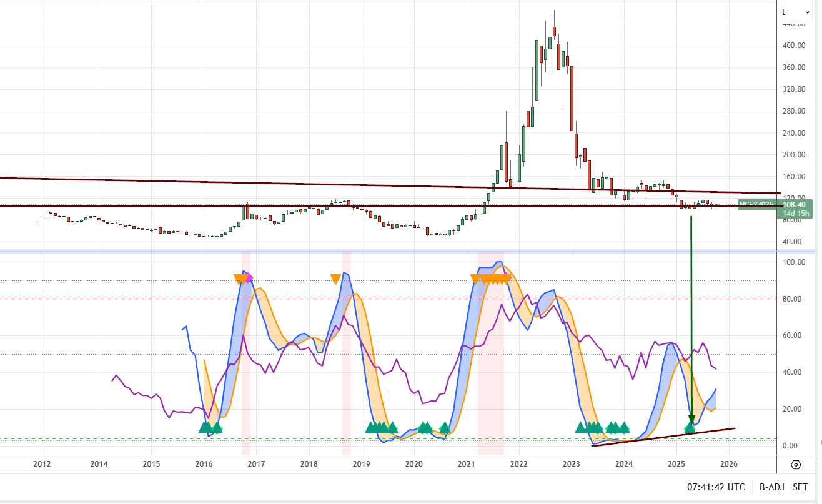Toggle B-ADJ back-adjustment setting
Viewport: 822px width, 504px height.
[x=771, y=487]
